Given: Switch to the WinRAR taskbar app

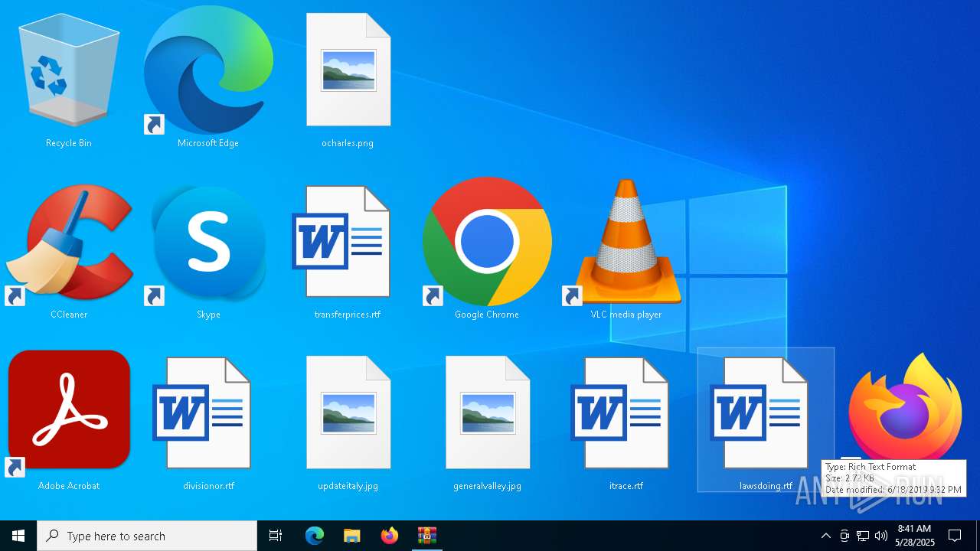Looking at the screenshot, I should [x=426, y=536].
